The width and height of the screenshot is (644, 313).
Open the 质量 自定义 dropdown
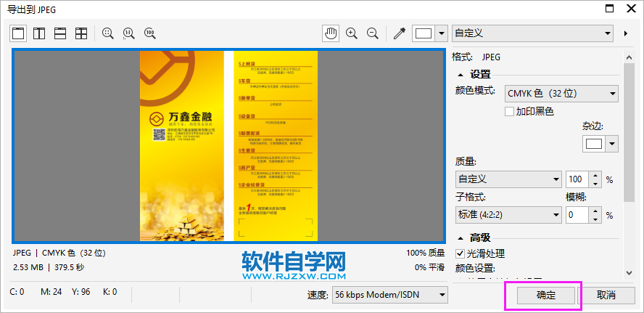click(x=508, y=179)
